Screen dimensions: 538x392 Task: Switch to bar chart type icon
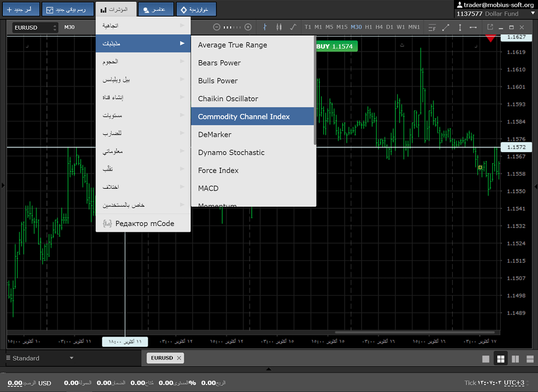click(264, 27)
